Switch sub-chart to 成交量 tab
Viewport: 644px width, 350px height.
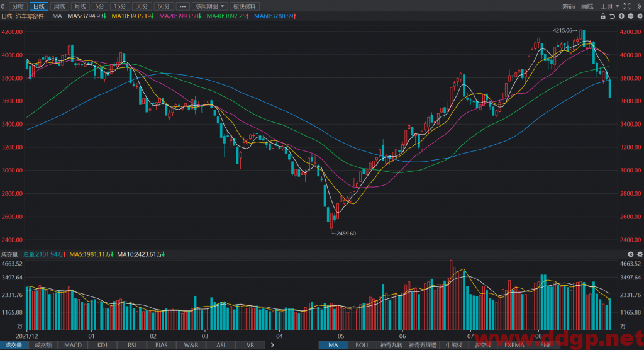(x=14, y=345)
